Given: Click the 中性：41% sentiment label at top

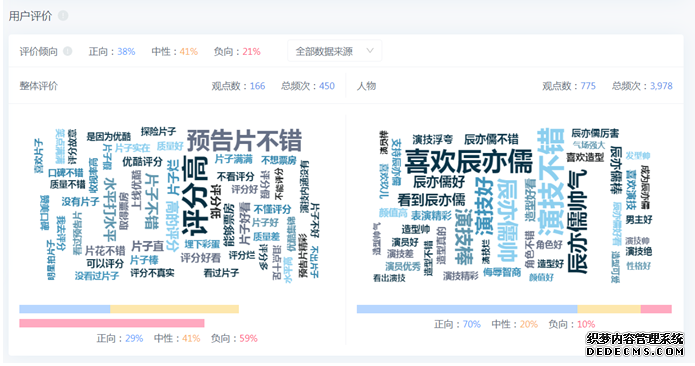Looking at the screenshot, I should point(175,52).
